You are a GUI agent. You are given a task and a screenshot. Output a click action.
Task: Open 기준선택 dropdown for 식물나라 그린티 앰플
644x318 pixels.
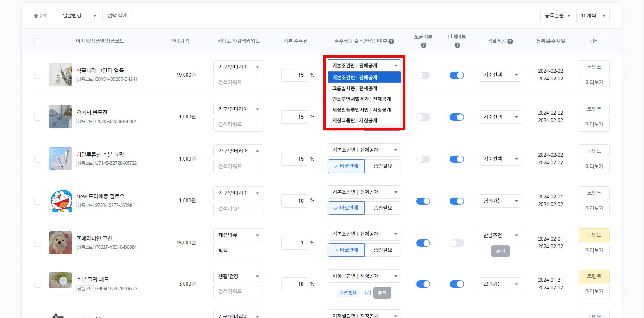[500, 75]
